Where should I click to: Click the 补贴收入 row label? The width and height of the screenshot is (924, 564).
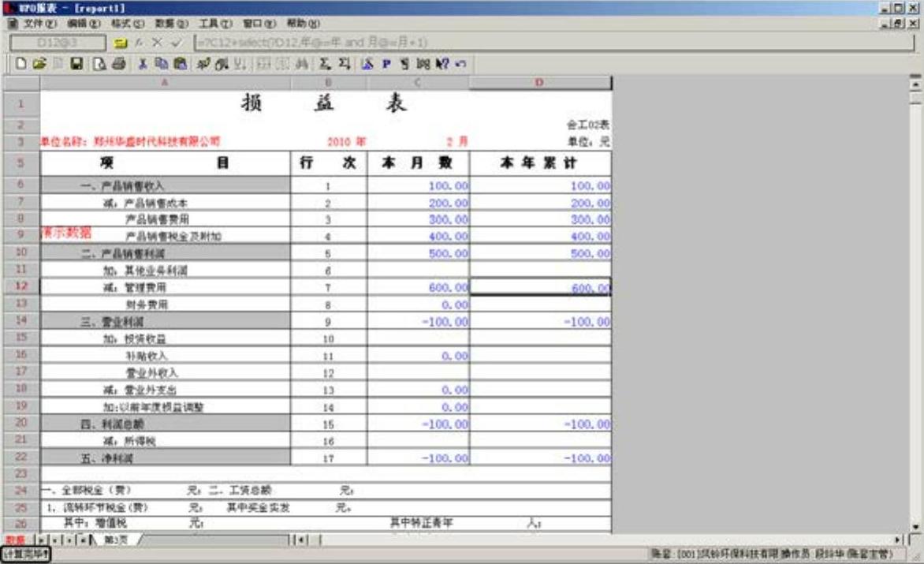(146, 356)
